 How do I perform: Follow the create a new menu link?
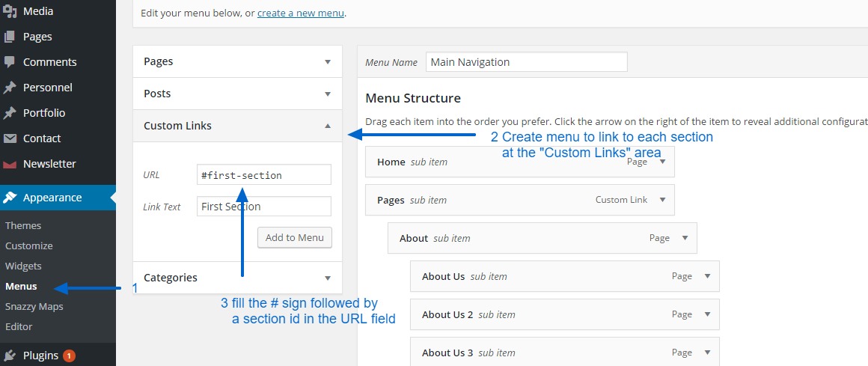(301, 13)
